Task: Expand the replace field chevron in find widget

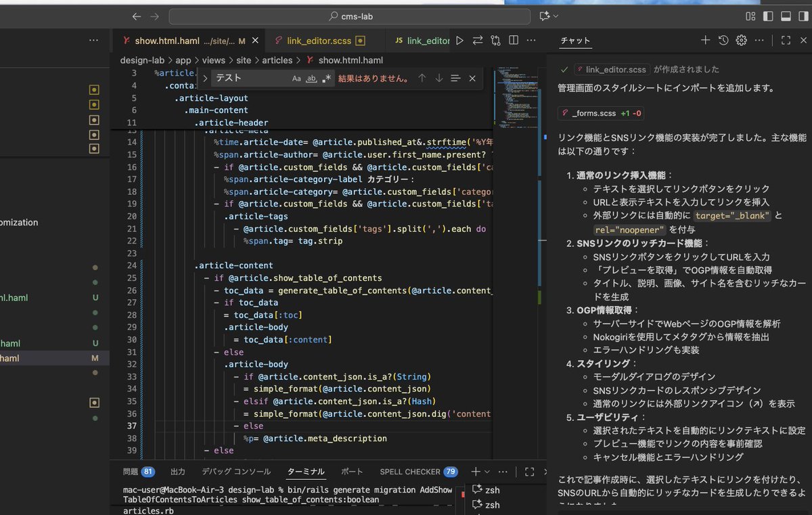Action: click(205, 79)
